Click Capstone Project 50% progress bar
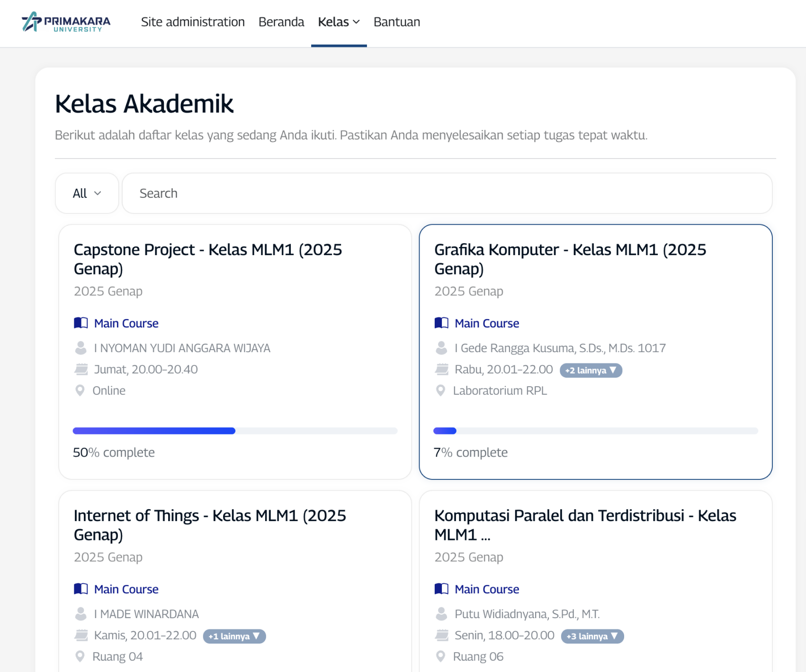This screenshot has width=806, height=672. [235, 431]
